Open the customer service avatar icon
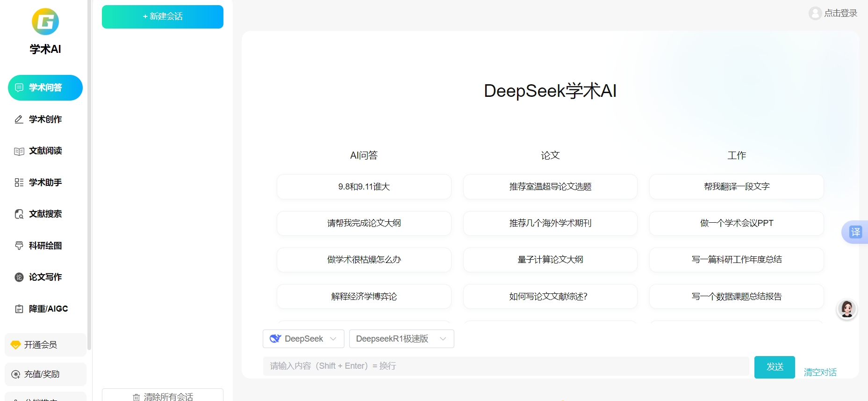Viewport: 868px width, 401px height. point(846,309)
